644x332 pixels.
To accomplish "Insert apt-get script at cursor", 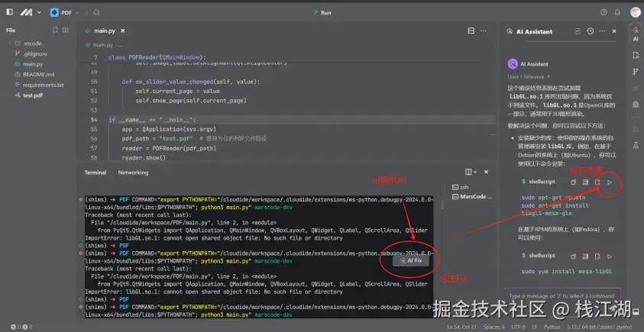I will (585, 182).
